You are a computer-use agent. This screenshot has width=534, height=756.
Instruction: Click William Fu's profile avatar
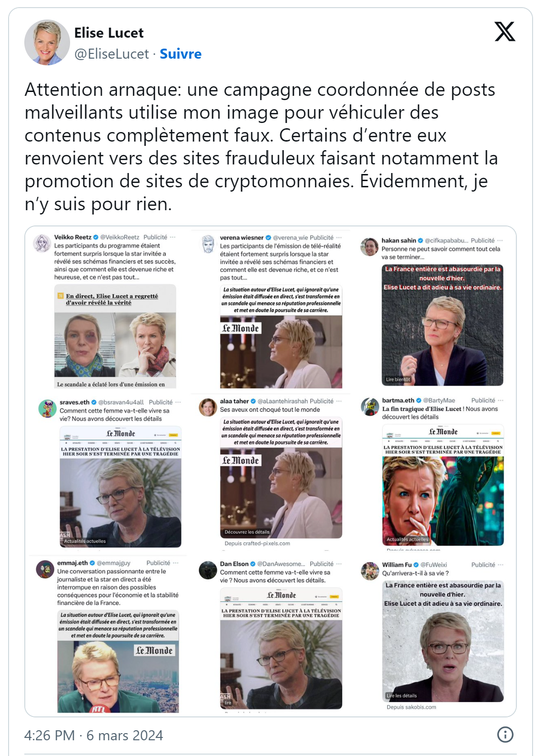(x=370, y=571)
